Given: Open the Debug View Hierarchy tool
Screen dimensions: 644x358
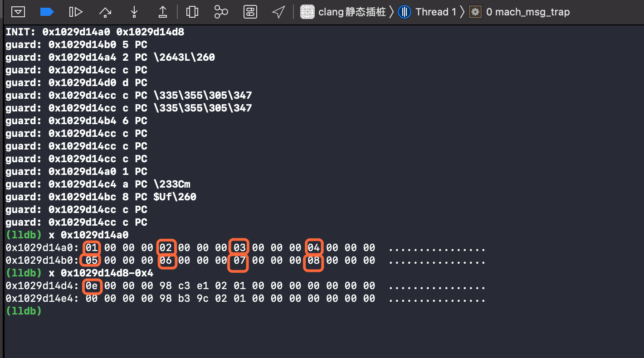Looking at the screenshot, I should (192, 12).
